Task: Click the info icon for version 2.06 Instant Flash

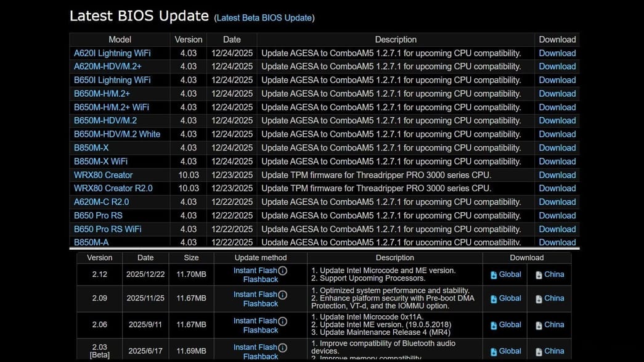Action: 282,321
